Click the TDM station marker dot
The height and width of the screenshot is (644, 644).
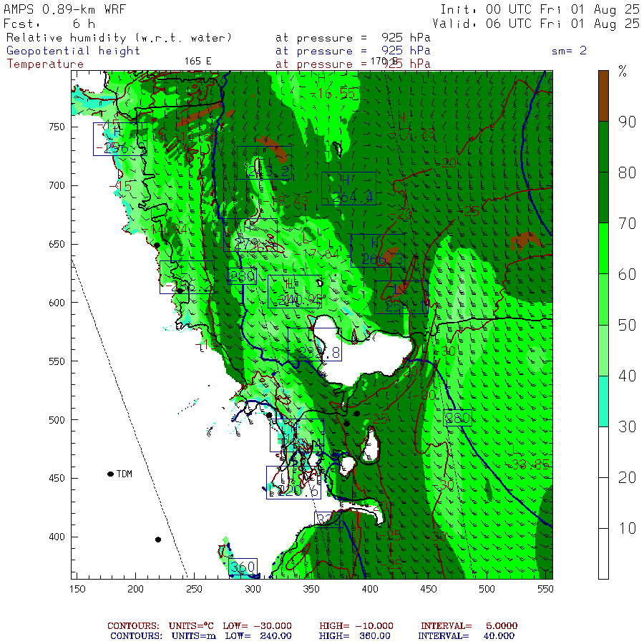coord(110,474)
